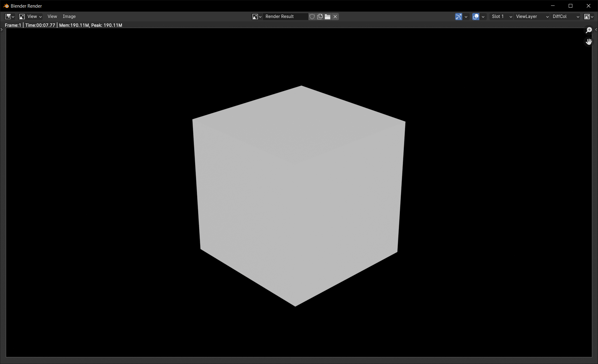The height and width of the screenshot is (364, 598).
Task: Click the Blender logo in title bar
Action: [x=6, y=6]
